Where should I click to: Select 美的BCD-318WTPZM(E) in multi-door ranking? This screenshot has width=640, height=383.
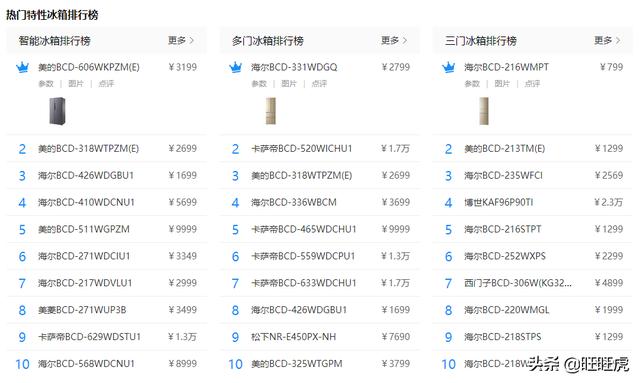302,176
